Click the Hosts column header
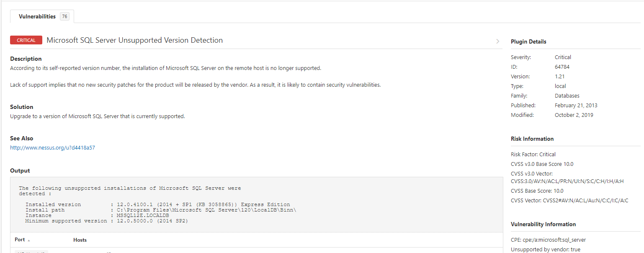Screen dimensions: 644x253 (x=80, y=240)
